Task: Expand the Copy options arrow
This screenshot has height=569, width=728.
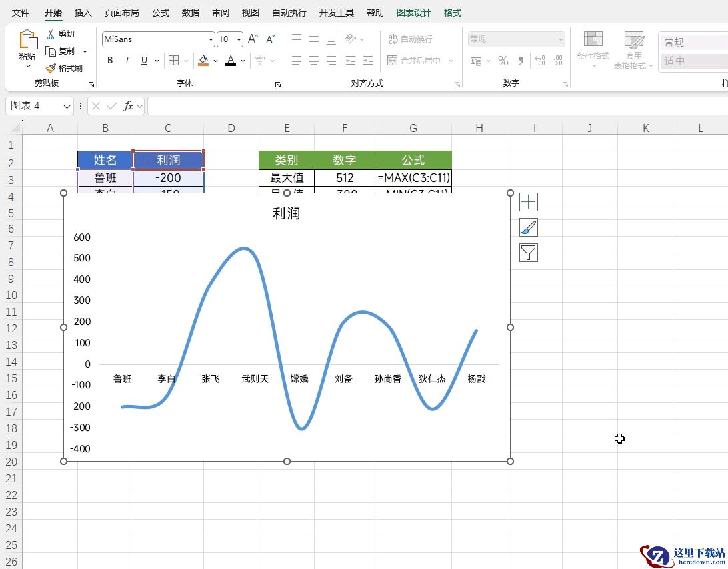Action: tap(85, 51)
